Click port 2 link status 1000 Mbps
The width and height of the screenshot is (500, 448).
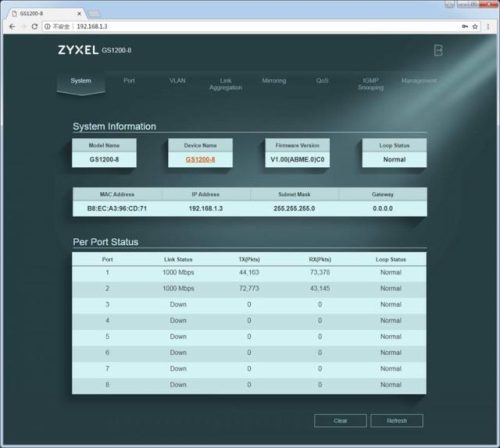[x=178, y=288]
